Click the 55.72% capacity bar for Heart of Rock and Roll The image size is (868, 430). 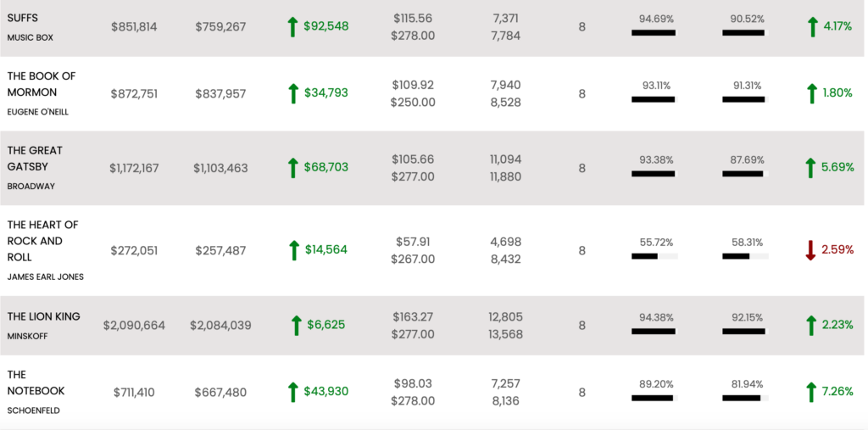655,257
